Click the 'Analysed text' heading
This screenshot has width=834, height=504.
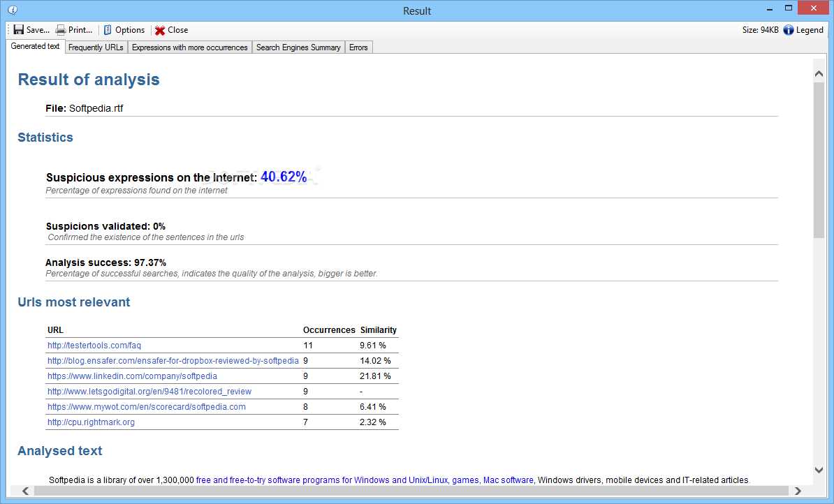click(x=59, y=451)
